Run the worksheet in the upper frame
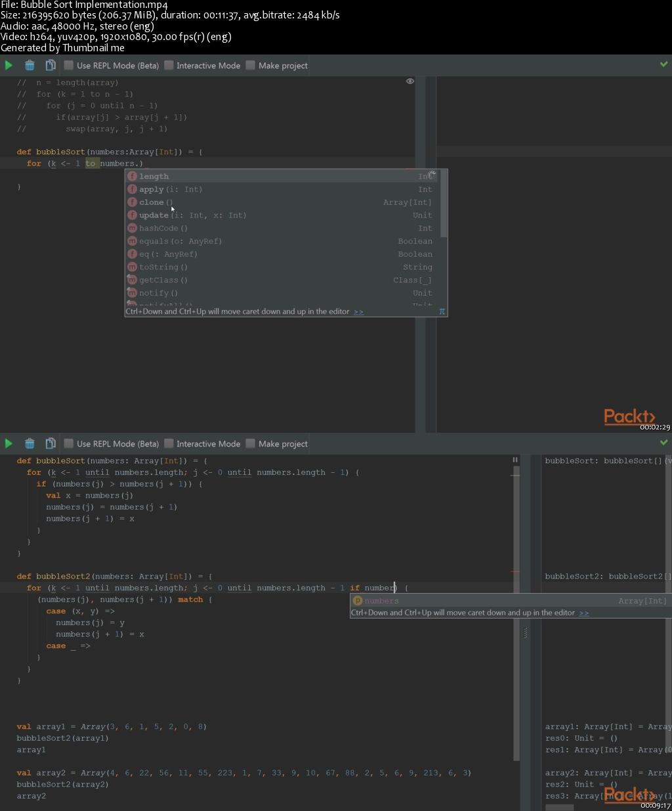 point(9,65)
